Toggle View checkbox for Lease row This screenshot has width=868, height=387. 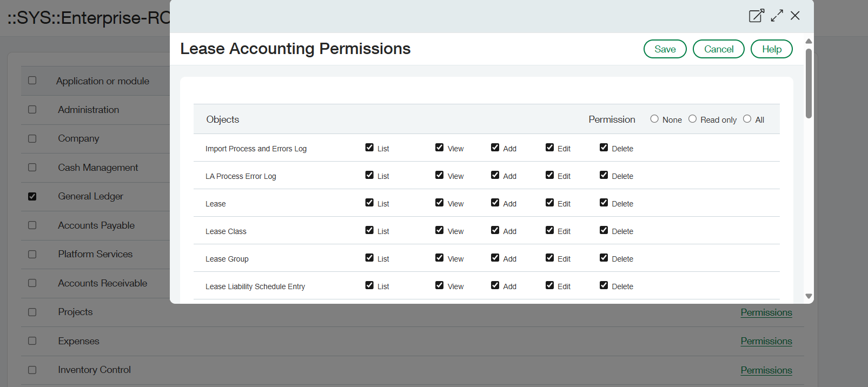tap(439, 203)
